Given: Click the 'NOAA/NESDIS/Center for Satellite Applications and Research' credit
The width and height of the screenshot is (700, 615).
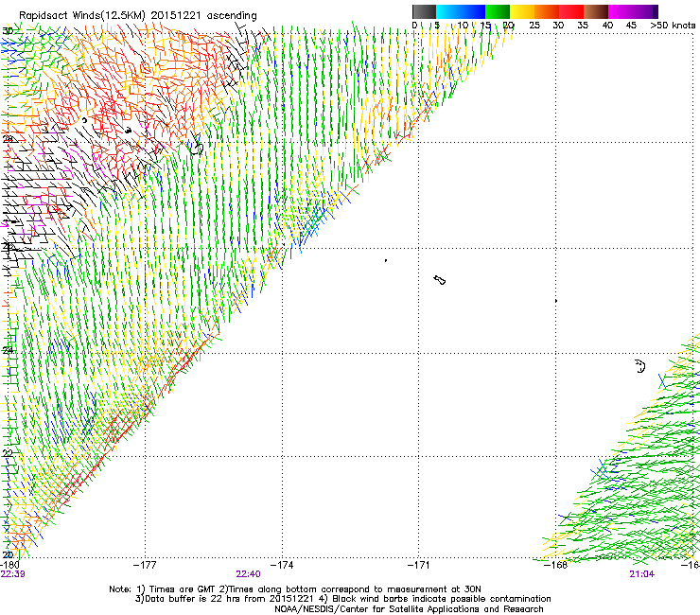Looking at the screenshot, I should pos(409,609).
